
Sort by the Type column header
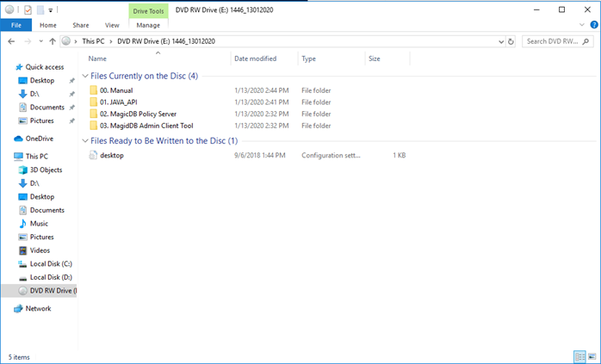tap(308, 59)
